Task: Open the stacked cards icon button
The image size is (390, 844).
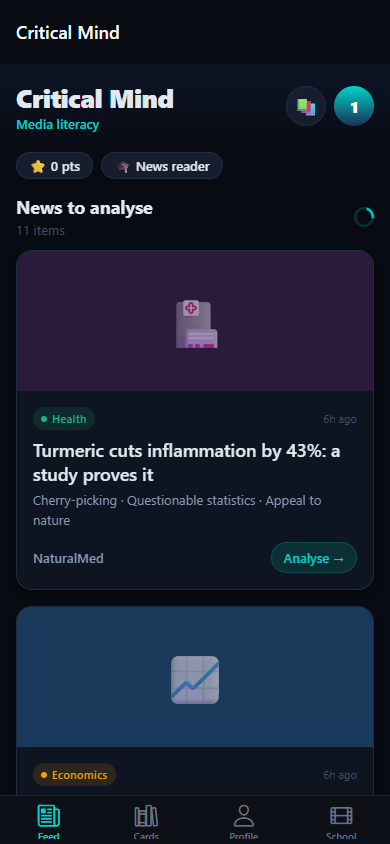Action: pyautogui.click(x=306, y=106)
